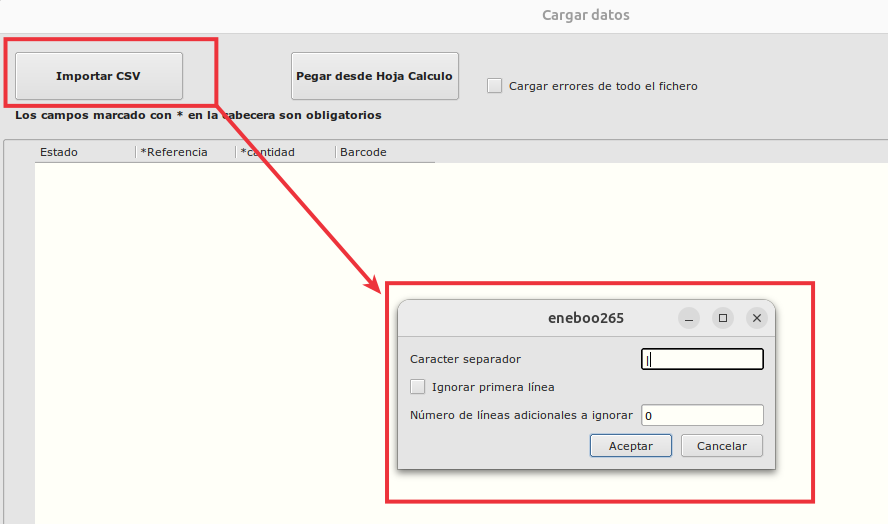Close the eneboo265 dialog with X

[x=757, y=318]
